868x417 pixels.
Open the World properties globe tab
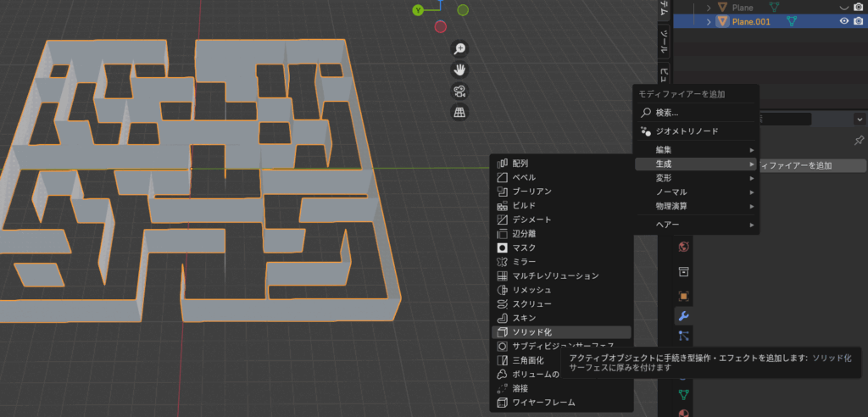point(684,247)
